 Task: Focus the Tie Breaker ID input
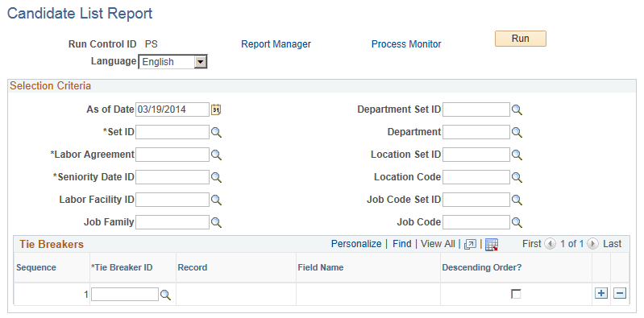pos(125,294)
